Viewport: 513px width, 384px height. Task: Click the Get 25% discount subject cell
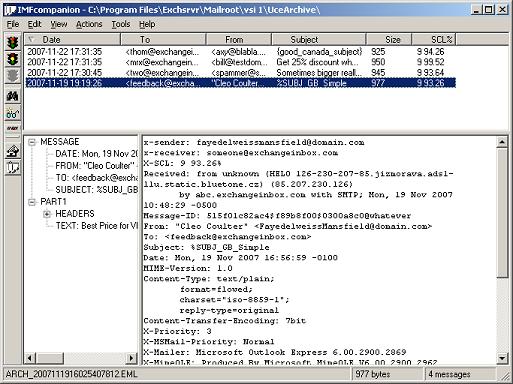(x=317, y=62)
